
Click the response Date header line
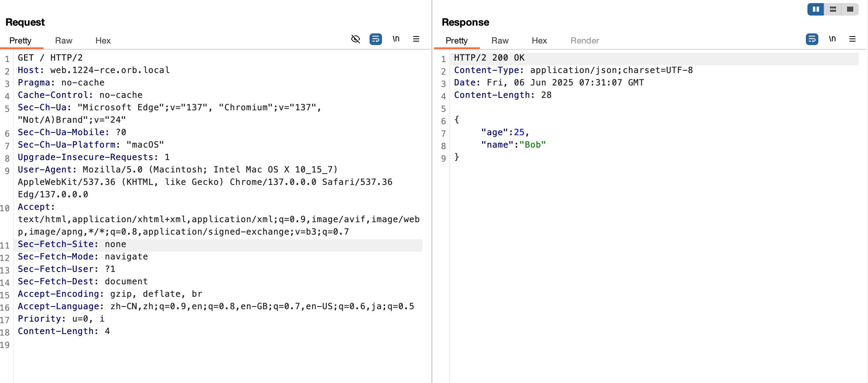point(549,82)
